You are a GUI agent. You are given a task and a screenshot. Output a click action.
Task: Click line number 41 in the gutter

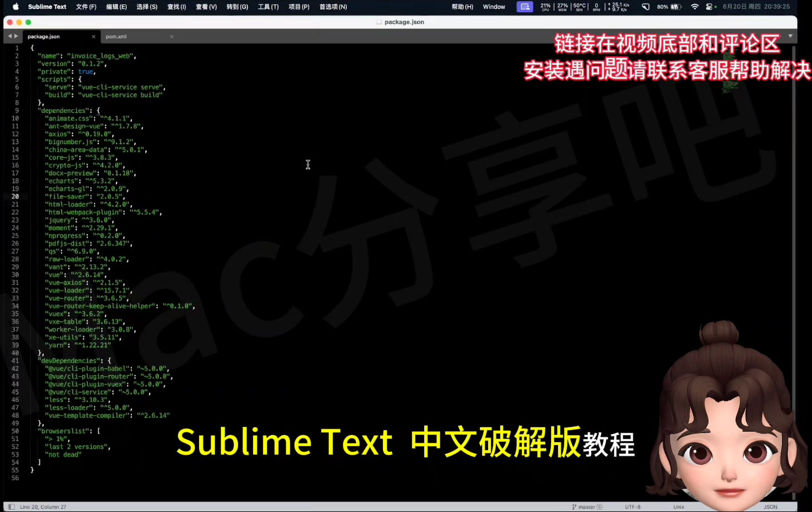tap(15, 361)
